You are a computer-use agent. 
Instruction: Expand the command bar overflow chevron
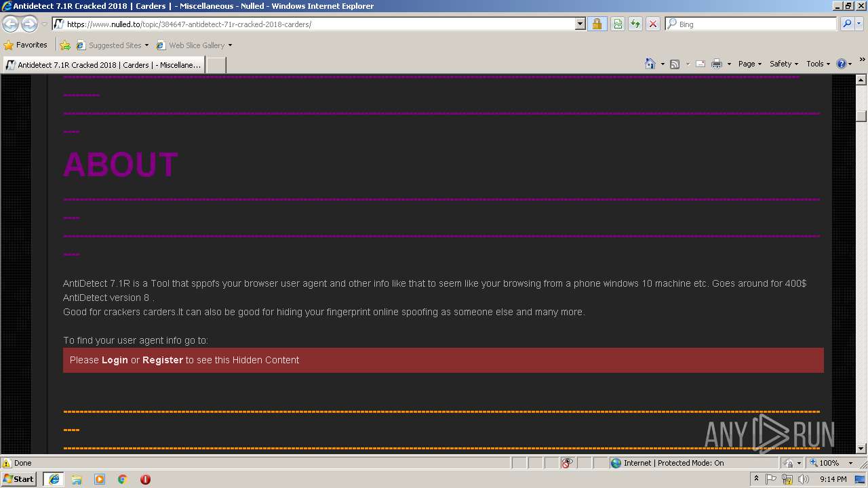click(862, 61)
